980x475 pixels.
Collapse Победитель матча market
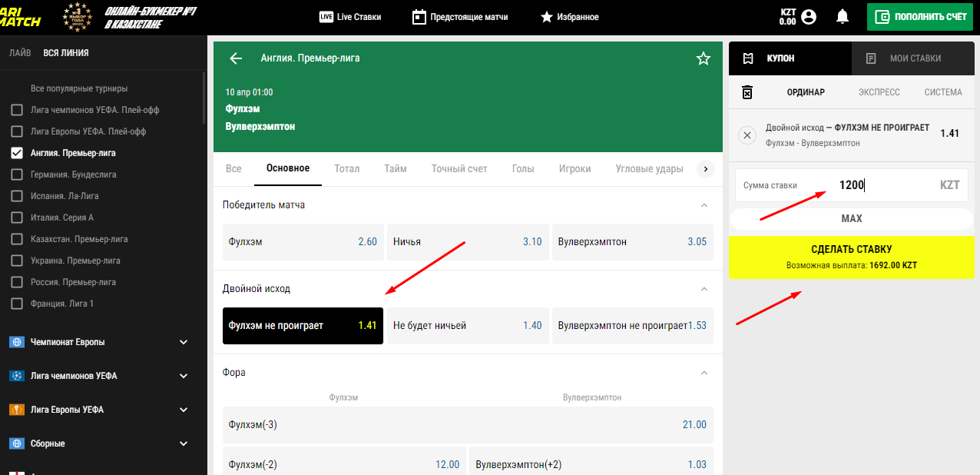click(704, 205)
